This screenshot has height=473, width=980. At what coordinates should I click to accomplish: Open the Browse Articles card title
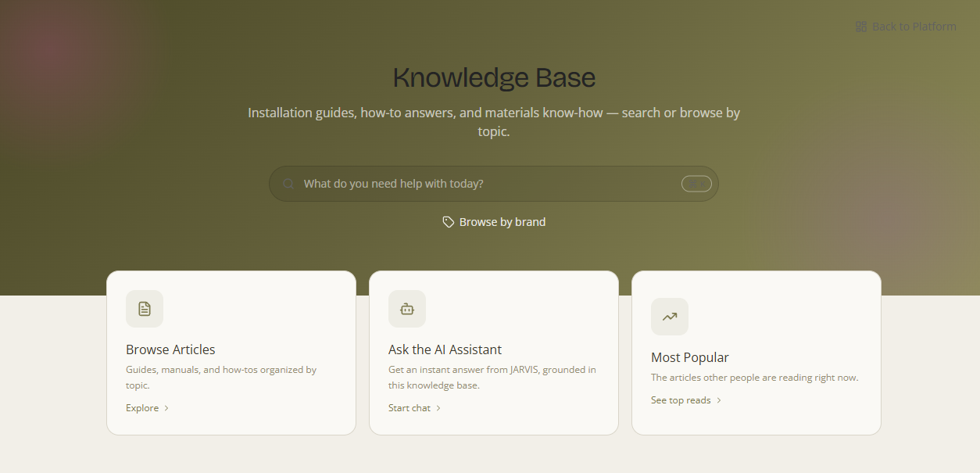click(x=170, y=349)
